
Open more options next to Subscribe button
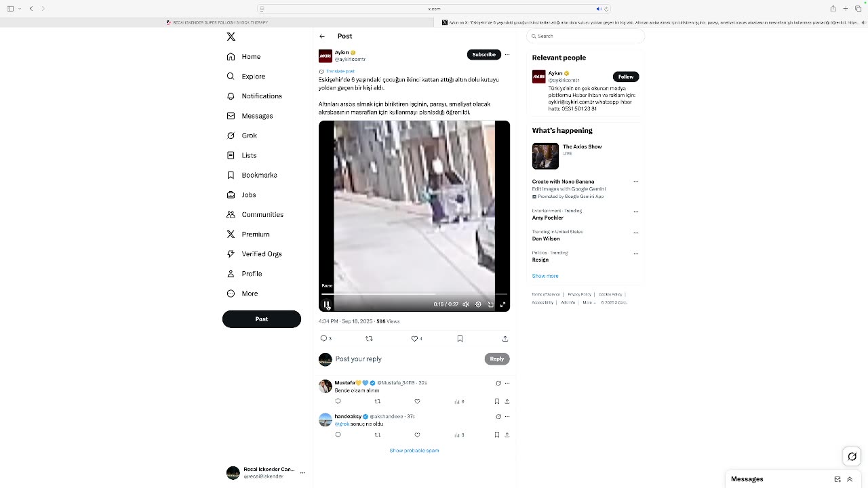coord(507,54)
